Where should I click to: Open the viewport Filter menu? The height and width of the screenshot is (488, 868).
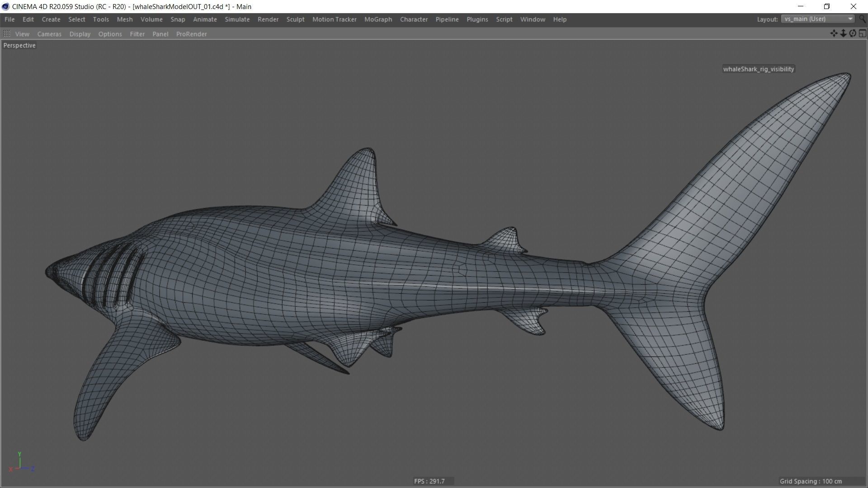[137, 34]
